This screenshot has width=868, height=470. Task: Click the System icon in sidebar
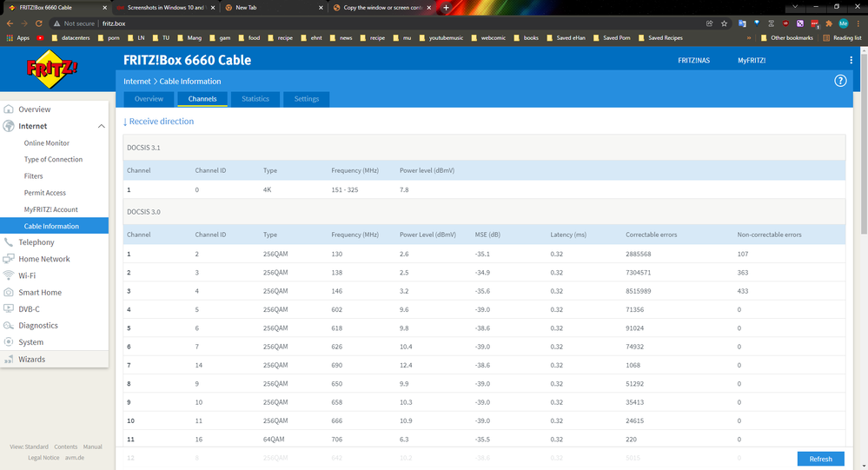point(9,341)
